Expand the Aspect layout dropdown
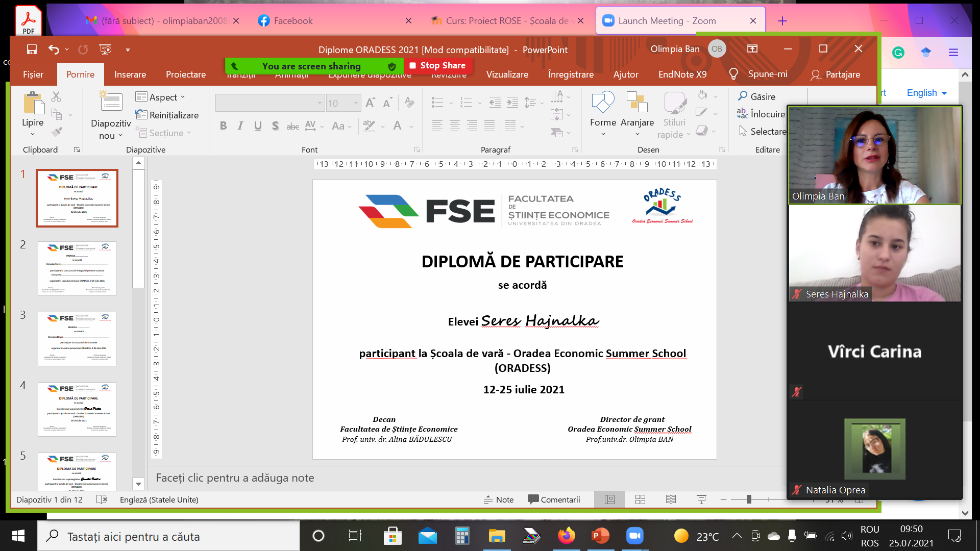 tap(160, 97)
